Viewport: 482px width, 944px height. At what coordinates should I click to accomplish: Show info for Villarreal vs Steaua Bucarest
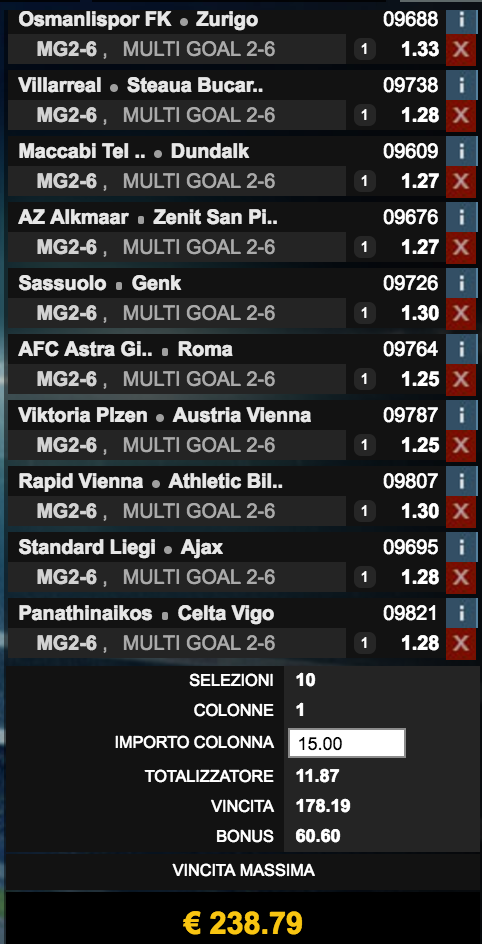click(x=462, y=85)
